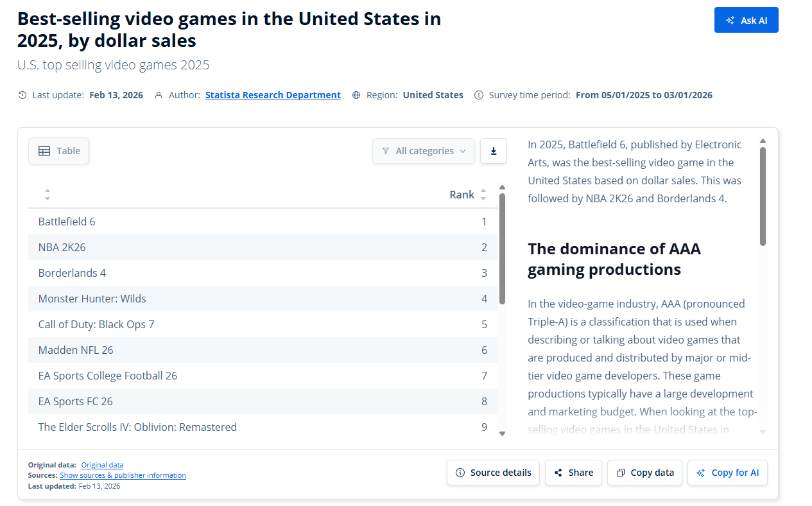812x506 pixels.
Task: Click the survey time period info icon
Action: coord(478,95)
